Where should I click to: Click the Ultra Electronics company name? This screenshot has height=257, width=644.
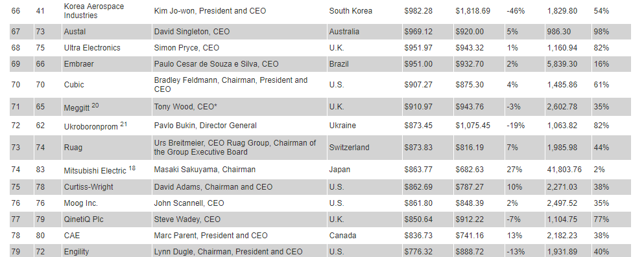(x=92, y=48)
